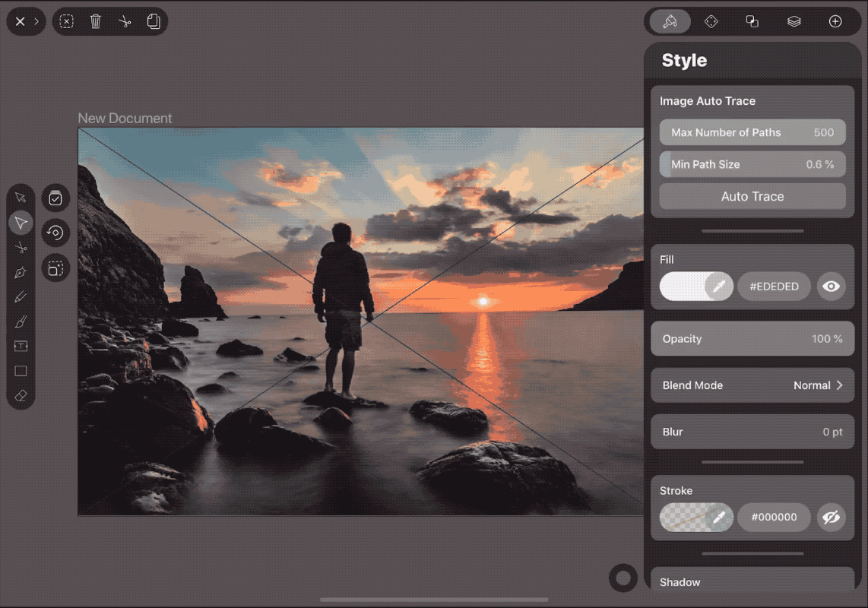Viewport: 868px width, 608px height.
Task: Click the circular joystick button near canvas
Action: 622,578
